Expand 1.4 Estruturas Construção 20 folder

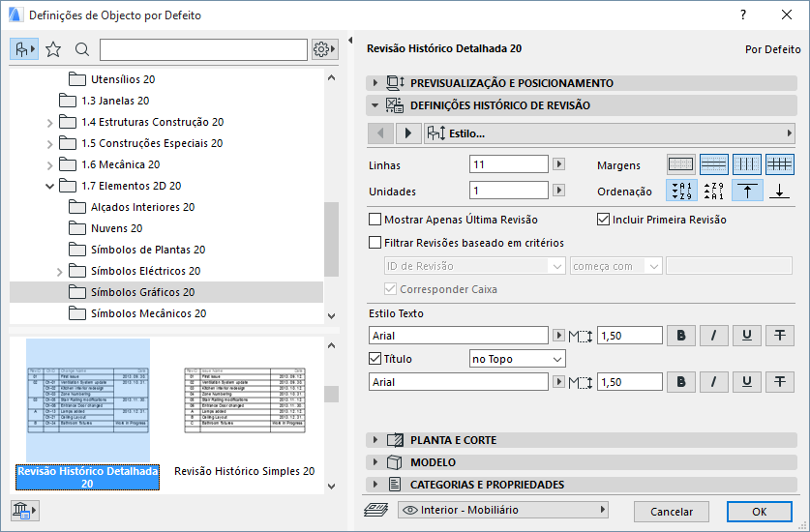pos(49,123)
